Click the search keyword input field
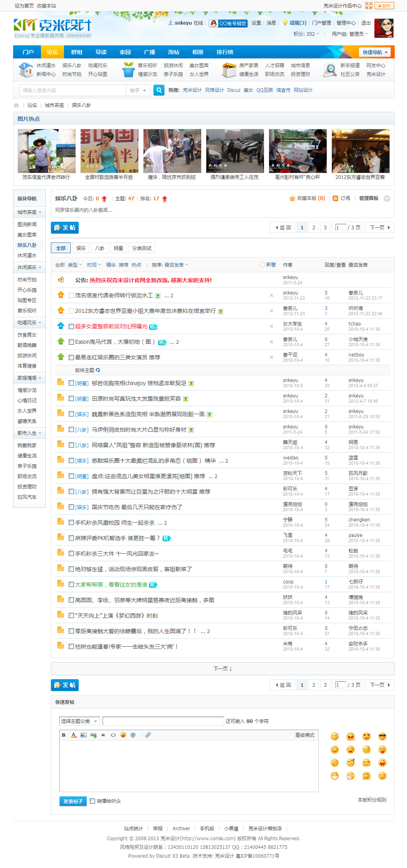The width and height of the screenshot is (407, 868). point(73,91)
